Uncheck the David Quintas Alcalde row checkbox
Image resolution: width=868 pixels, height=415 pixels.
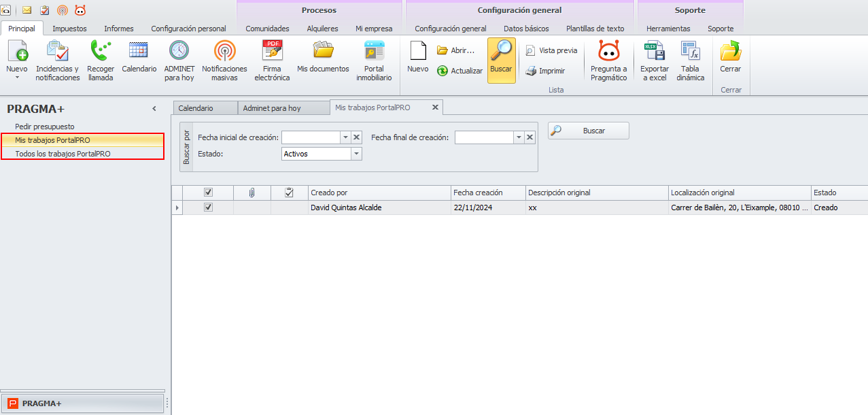(x=209, y=207)
